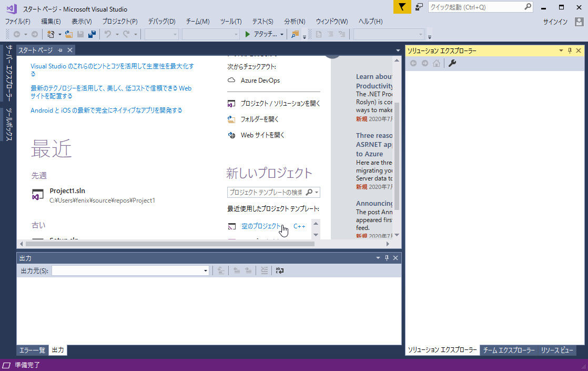The width and height of the screenshot is (588, 371).
Task: Click the Start Page horizontal scrollbar thumb
Action: pos(170,244)
